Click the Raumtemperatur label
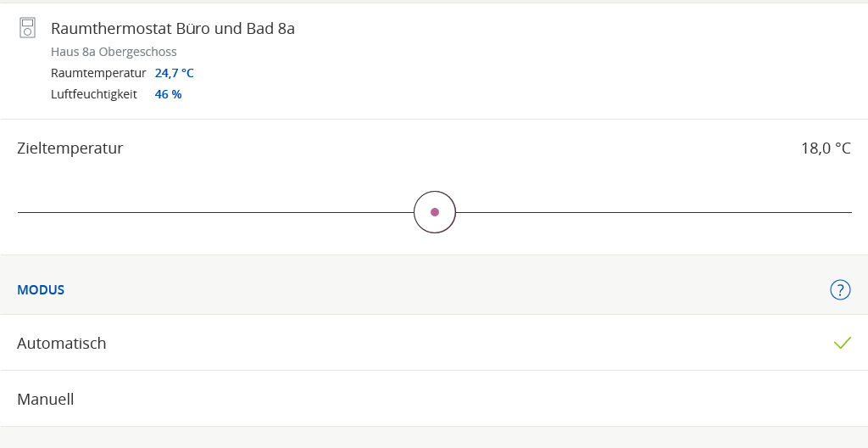Viewport: 868px width, 448px height. click(98, 73)
